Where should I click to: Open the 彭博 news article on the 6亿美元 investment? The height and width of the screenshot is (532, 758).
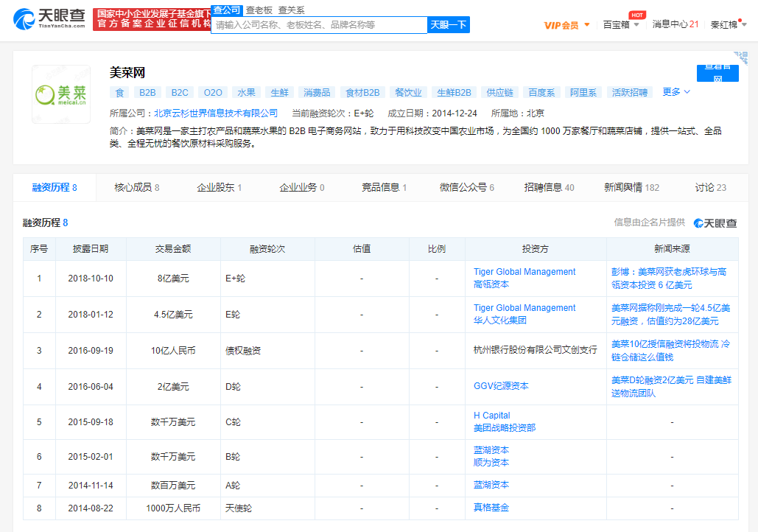(669, 278)
